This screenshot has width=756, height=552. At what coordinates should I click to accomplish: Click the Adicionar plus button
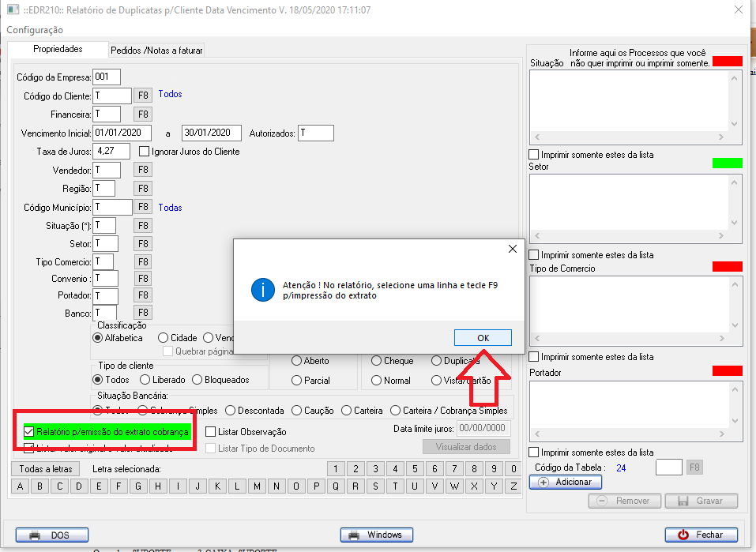[564, 482]
